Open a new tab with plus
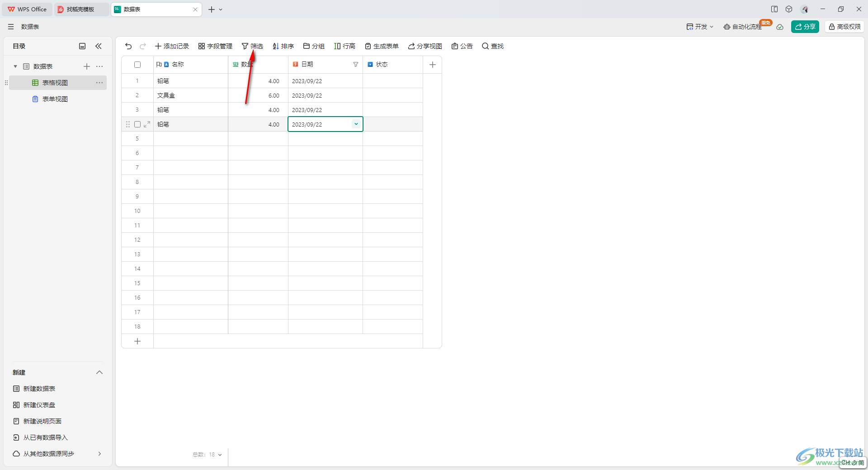 point(212,9)
